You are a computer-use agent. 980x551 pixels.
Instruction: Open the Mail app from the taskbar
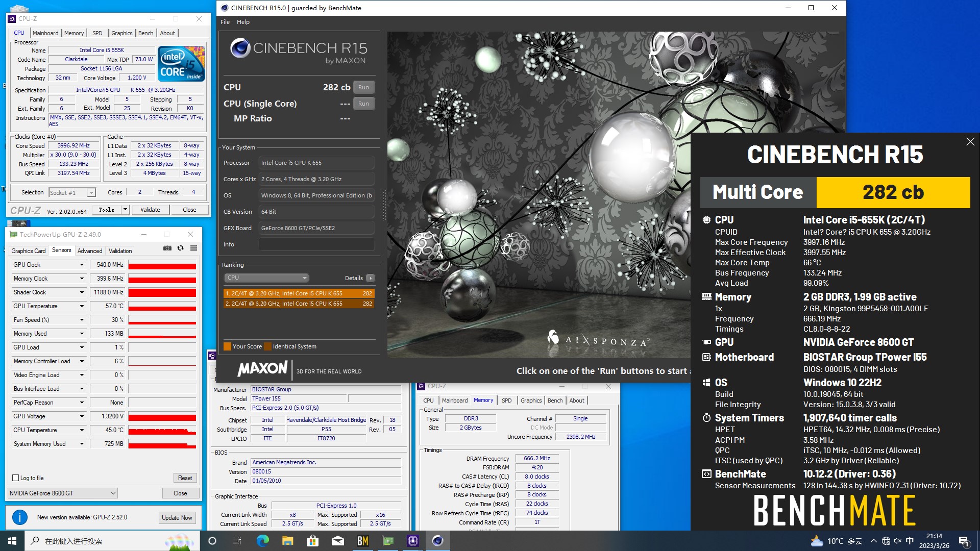coord(337,541)
